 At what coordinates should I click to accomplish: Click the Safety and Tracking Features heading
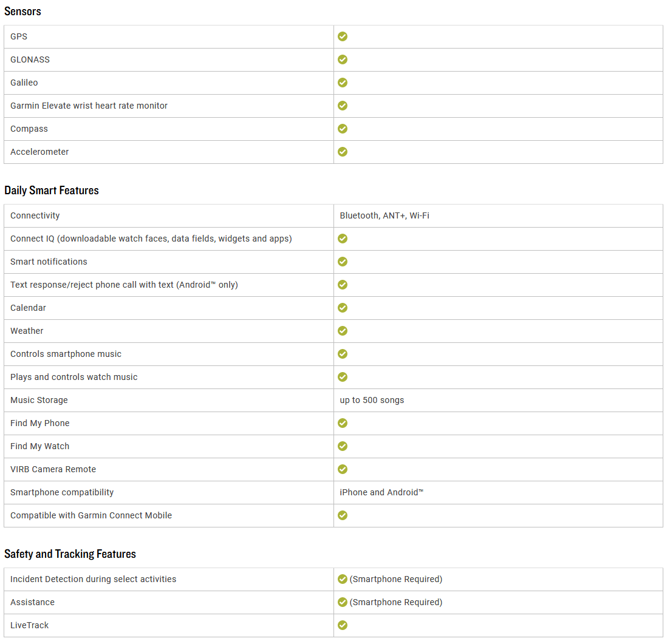pos(70,554)
